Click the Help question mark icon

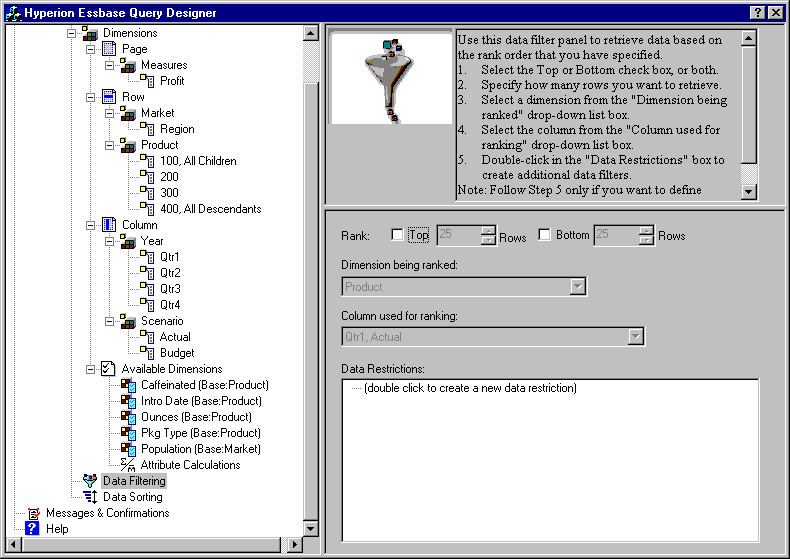32,528
